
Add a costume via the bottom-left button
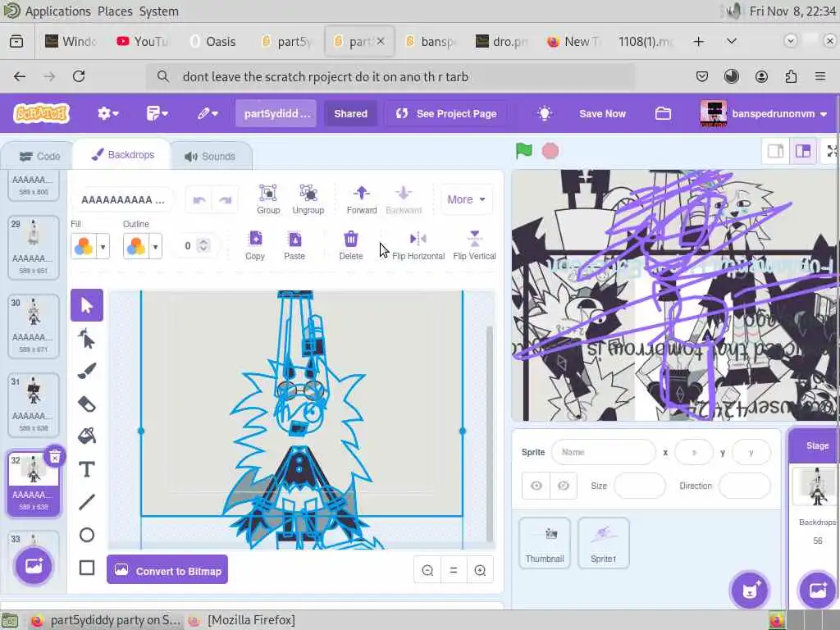pyautogui.click(x=34, y=566)
